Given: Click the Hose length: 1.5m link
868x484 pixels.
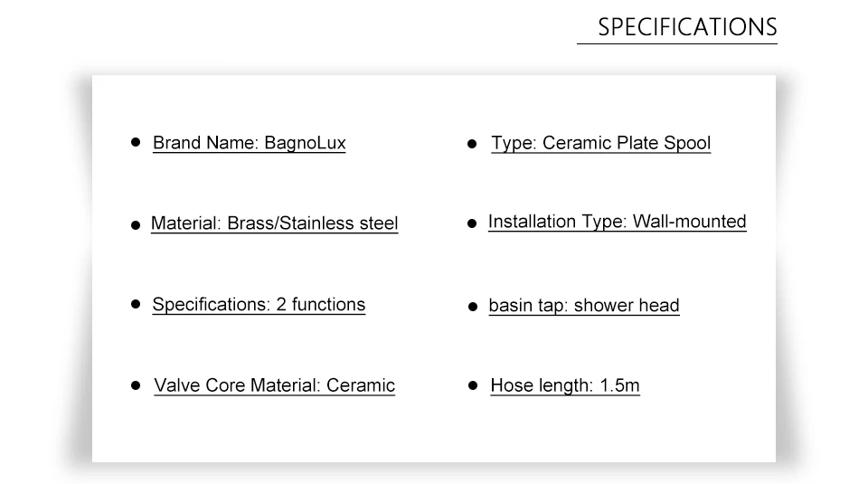Looking at the screenshot, I should [x=564, y=385].
